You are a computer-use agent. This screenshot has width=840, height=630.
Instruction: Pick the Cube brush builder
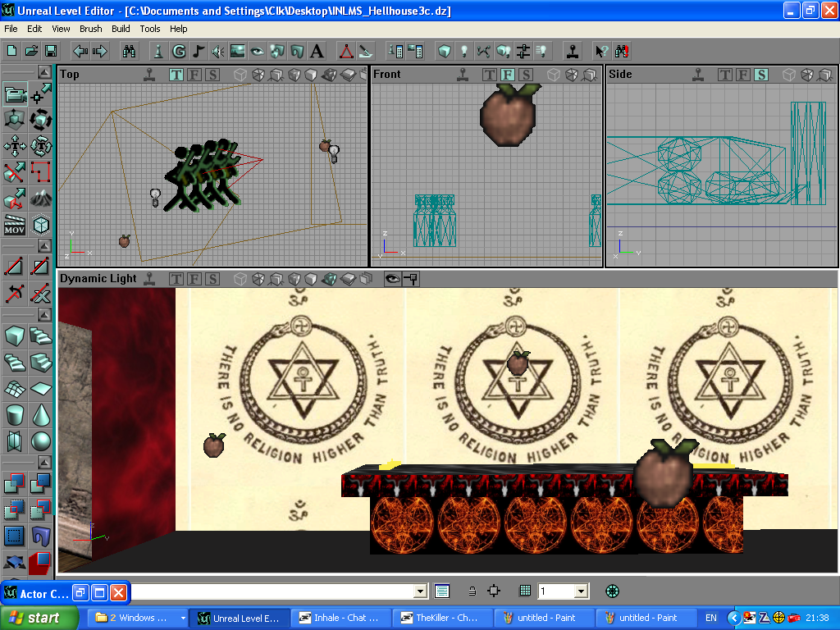click(15, 336)
